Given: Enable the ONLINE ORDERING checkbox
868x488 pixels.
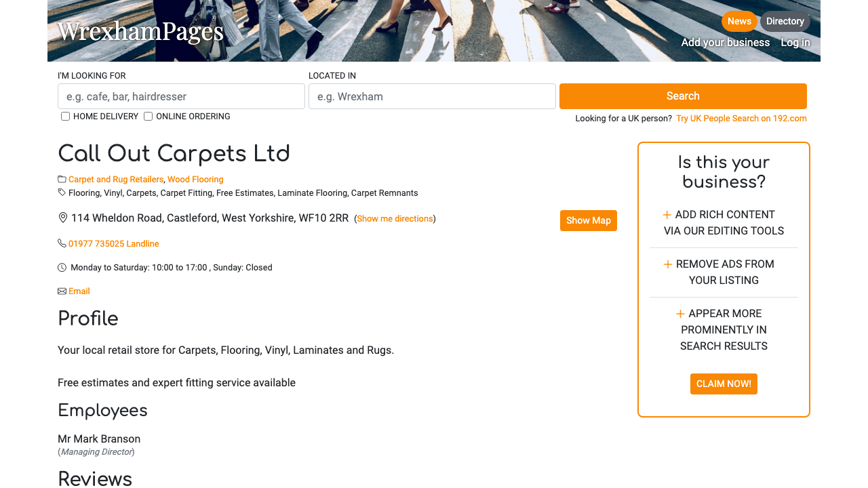Looking at the screenshot, I should 148,116.
